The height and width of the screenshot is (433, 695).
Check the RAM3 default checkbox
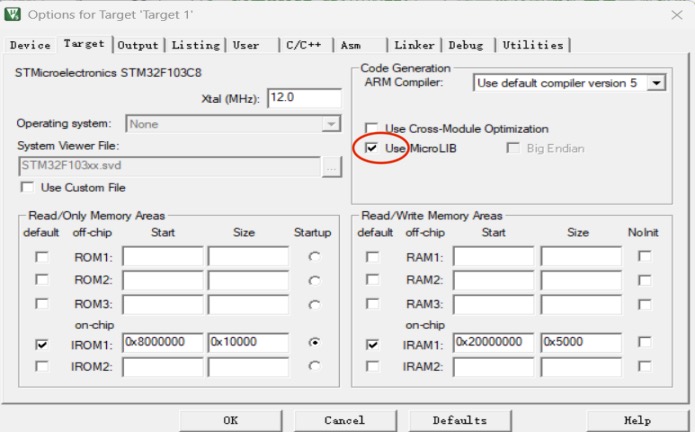tap(373, 304)
